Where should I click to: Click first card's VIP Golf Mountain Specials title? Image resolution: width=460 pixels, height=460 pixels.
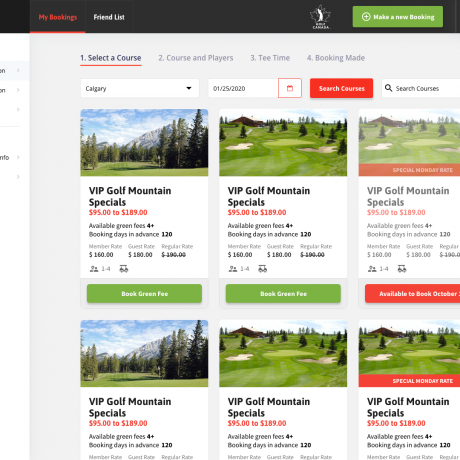(130, 196)
